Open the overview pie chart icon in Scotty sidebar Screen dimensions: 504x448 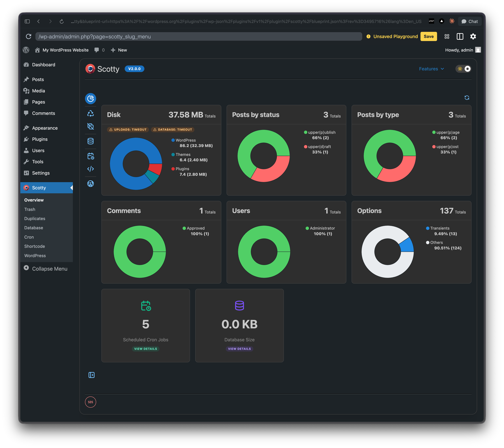click(x=91, y=99)
